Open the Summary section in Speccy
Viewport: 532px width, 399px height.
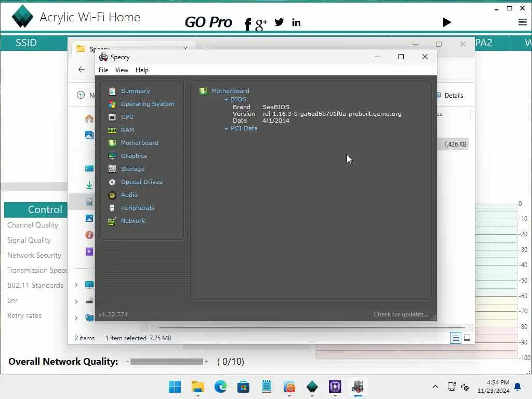(135, 91)
